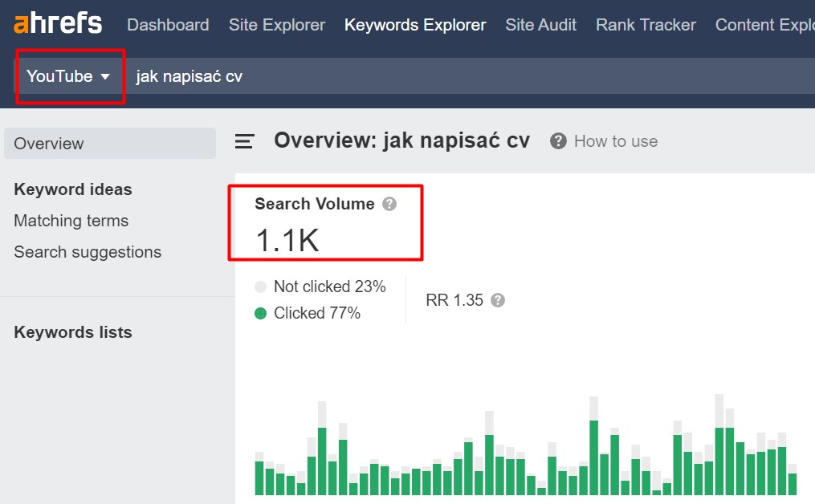Viewport: 815px width, 504px height.
Task: Select the Keywords Explorer tab
Action: tap(415, 24)
